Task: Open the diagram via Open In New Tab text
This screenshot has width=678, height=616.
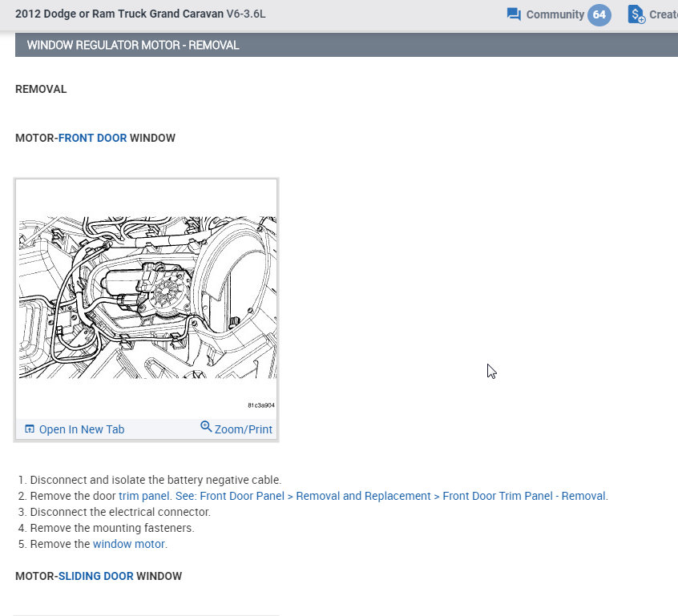Action: (x=82, y=429)
